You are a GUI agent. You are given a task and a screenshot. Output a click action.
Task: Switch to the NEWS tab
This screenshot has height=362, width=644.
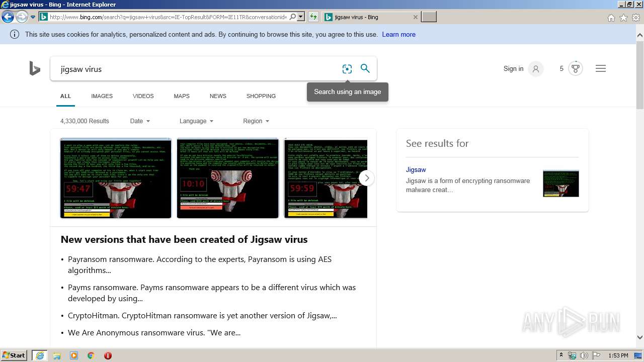click(x=218, y=96)
